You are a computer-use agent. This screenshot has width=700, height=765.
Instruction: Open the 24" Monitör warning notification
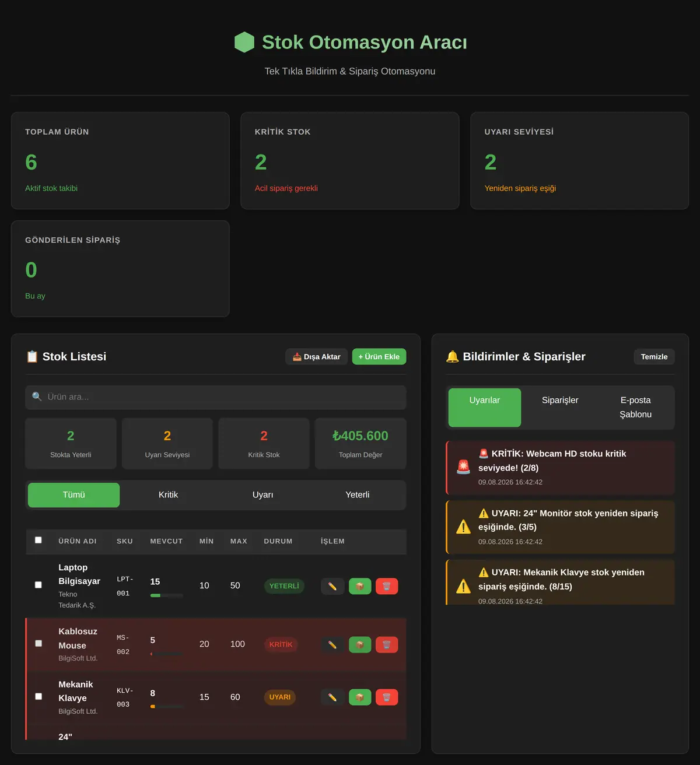coord(560,527)
